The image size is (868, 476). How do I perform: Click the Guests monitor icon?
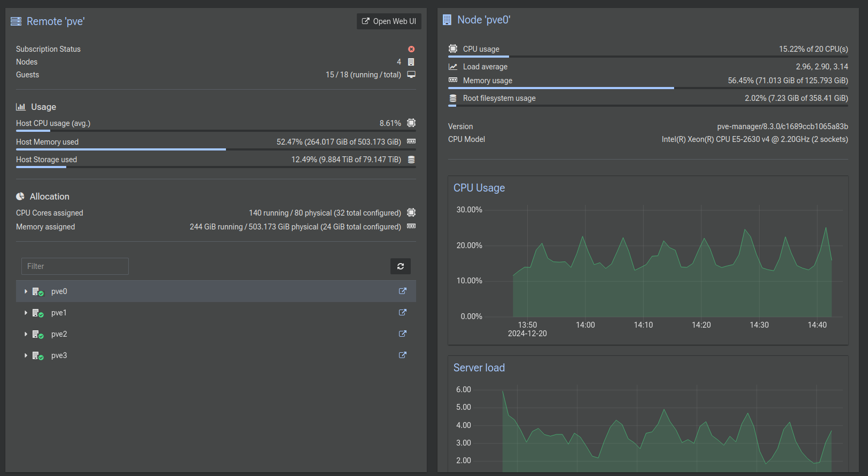[x=411, y=75]
